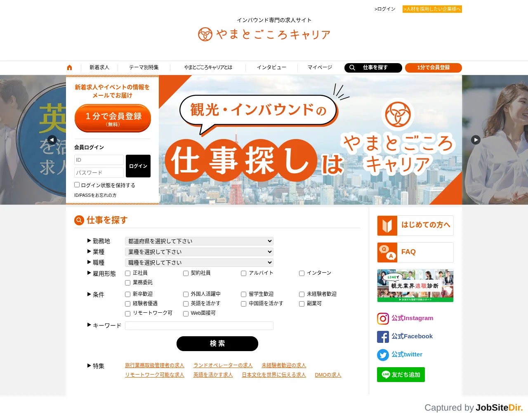Open やまとごころキャリアとは menu item
Image resolution: width=528 pixels, height=420 pixels.
tap(208, 68)
